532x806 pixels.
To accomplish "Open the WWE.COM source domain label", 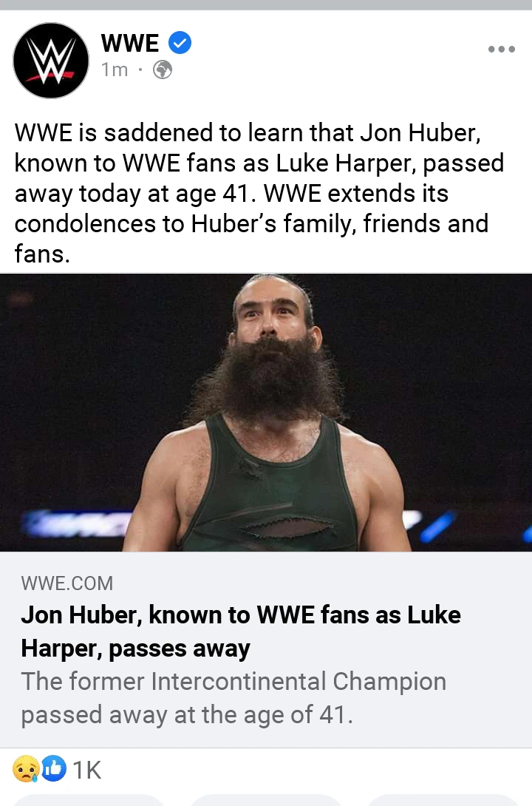I will [x=66, y=583].
